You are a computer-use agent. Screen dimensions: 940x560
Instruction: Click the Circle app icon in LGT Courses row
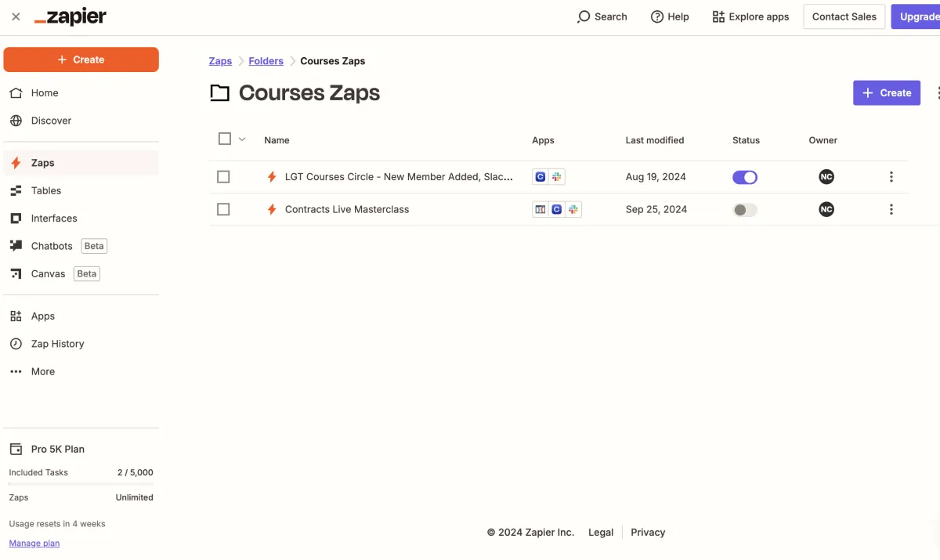(540, 177)
